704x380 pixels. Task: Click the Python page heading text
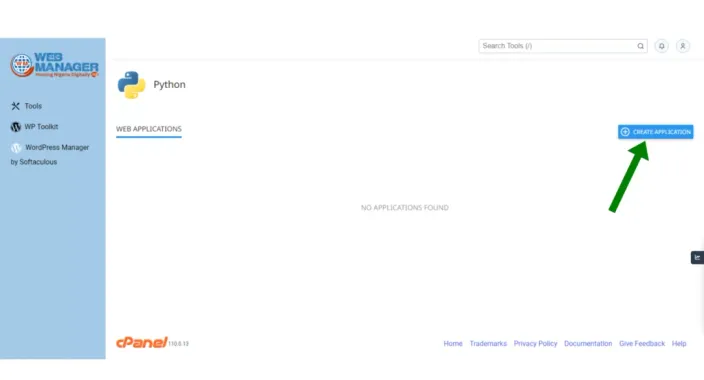tap(169, 84)
